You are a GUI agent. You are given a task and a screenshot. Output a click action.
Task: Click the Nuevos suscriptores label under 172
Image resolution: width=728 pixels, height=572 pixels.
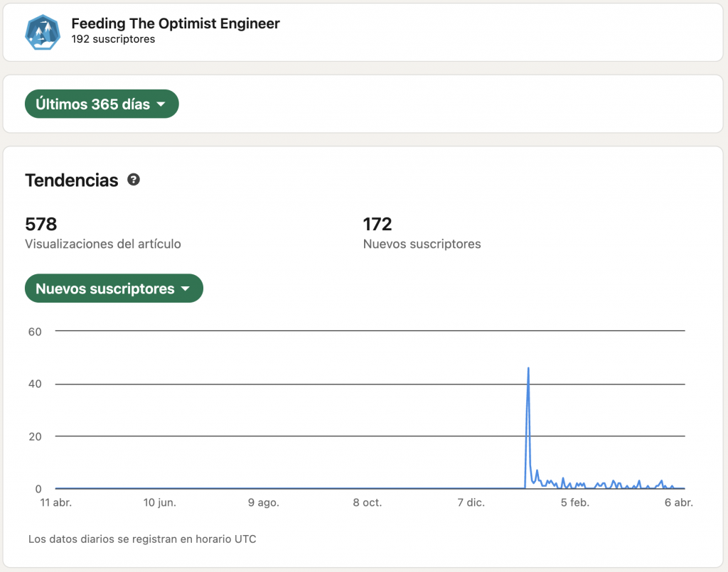(422, 244)
